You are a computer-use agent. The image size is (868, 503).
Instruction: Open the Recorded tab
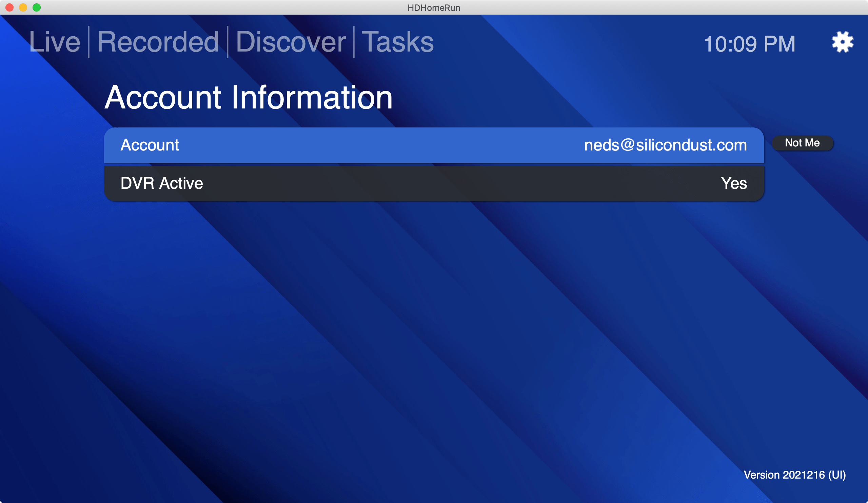pyautogui.click(x=158, y=42)
